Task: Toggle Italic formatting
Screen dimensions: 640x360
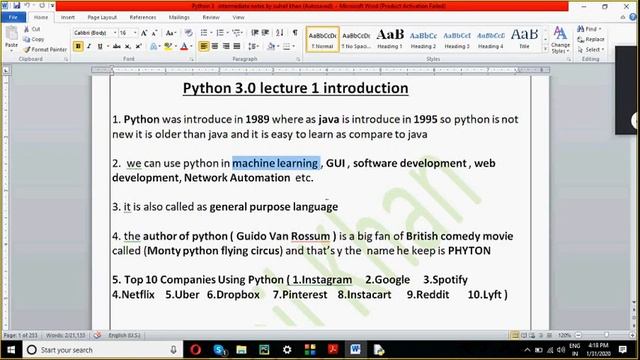Action: 89,46
